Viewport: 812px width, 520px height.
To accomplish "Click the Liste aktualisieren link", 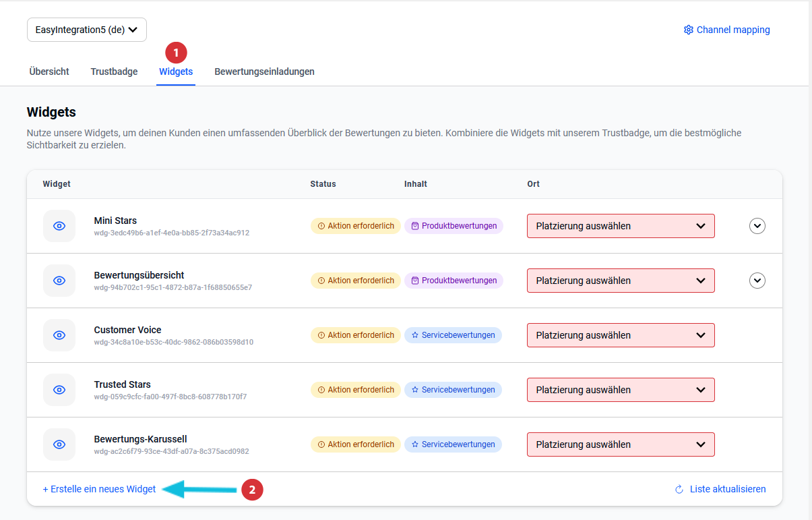I will point(727,489).
